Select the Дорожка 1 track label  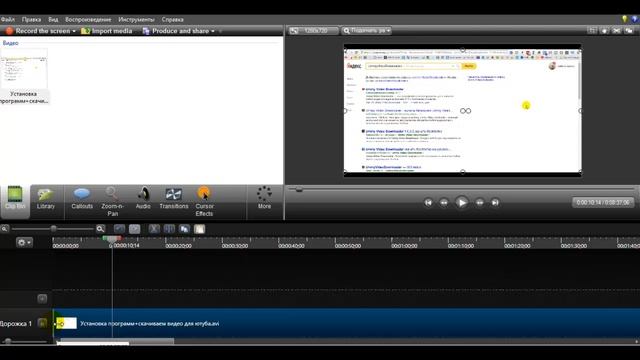[x=16, y=324]
